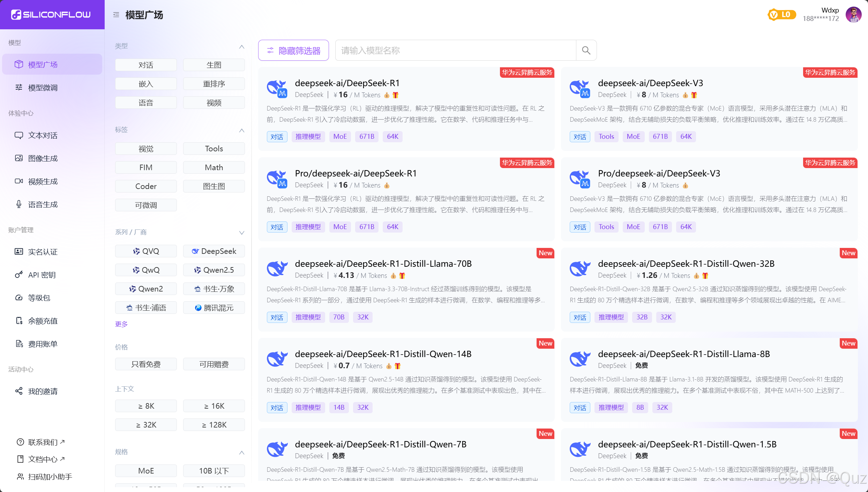The image size is (868, 492).
Task: Click the 华为云昇腾云服务 badge on deepseek-ai/DeepSeek-V3
Action: (x=830, y=72)
